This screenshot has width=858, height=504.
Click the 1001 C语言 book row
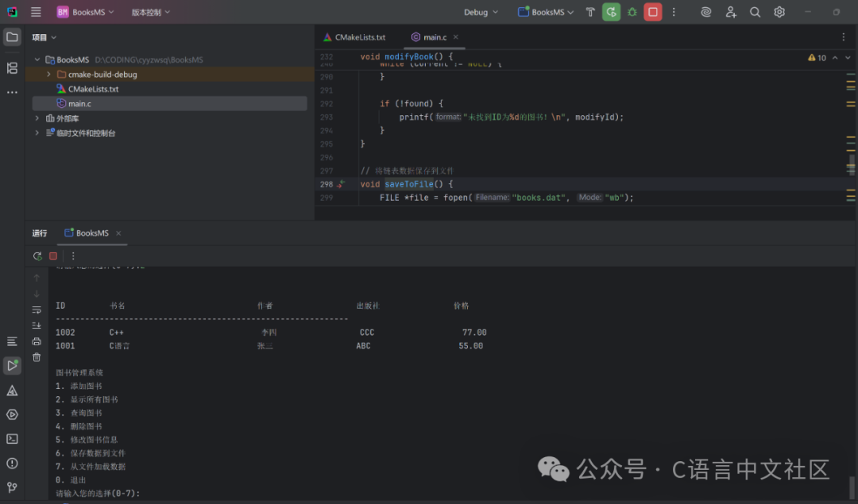[269, 345]
